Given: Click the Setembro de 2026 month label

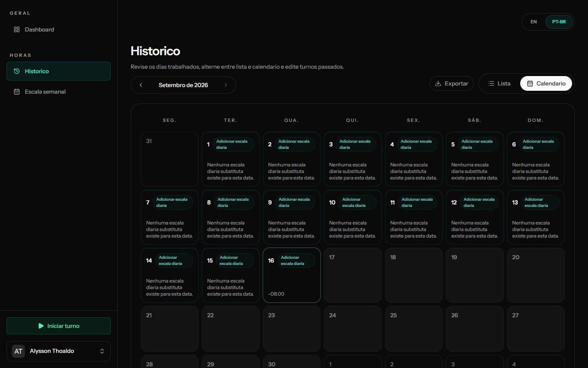Looking at the screenshot, I should tap(183, 85).
